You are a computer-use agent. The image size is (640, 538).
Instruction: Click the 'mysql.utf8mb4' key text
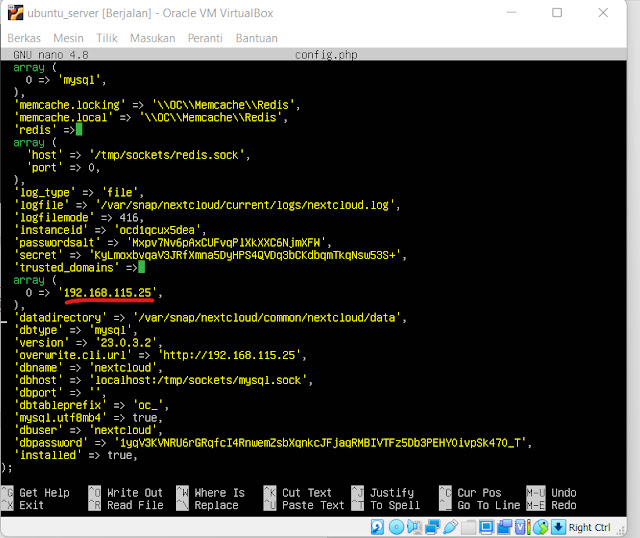[x=60, y=418]
